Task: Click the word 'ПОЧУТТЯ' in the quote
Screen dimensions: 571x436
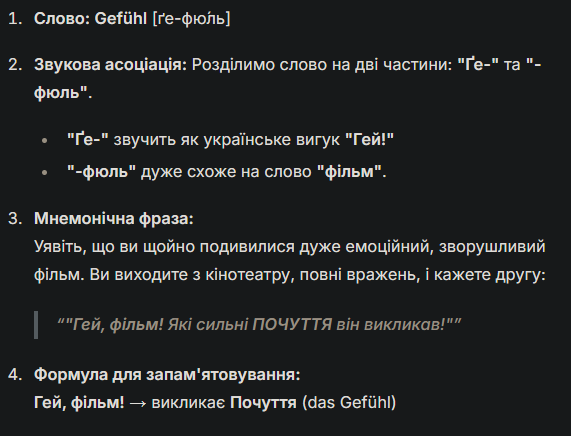Action: coord(292,324)
